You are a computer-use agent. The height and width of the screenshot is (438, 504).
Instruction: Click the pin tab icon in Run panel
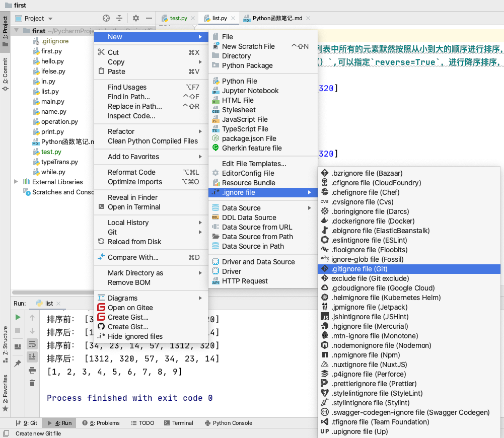click(18, 363)
